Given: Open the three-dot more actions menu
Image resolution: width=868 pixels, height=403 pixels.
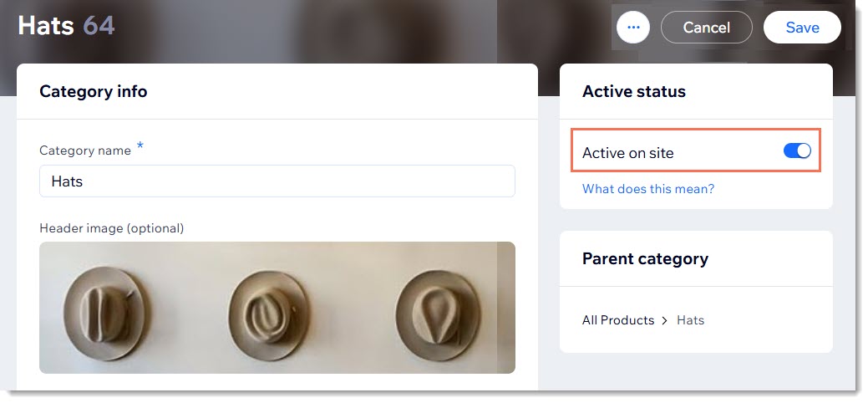Looking at the screenshot, I should (x=633, y=28).
